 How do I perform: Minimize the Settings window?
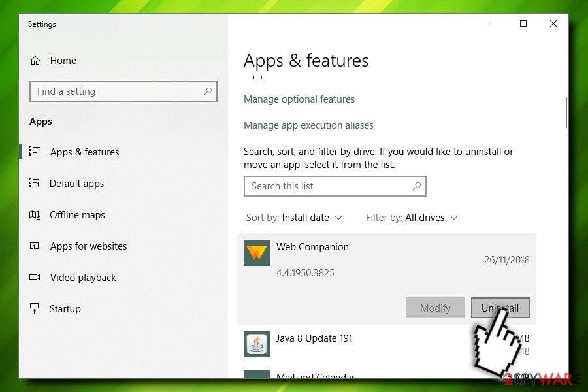pyautogui.click(x=493, y=24)
